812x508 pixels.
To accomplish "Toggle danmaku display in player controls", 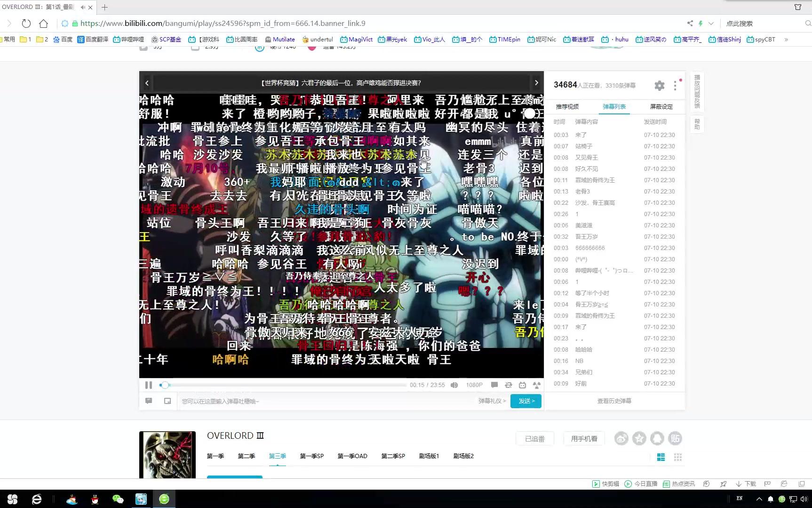I will 494,385.
